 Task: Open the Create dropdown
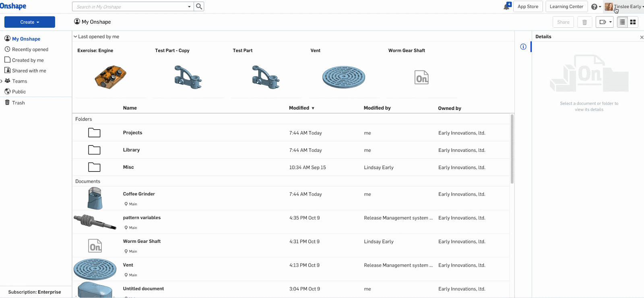coord(29,22)
